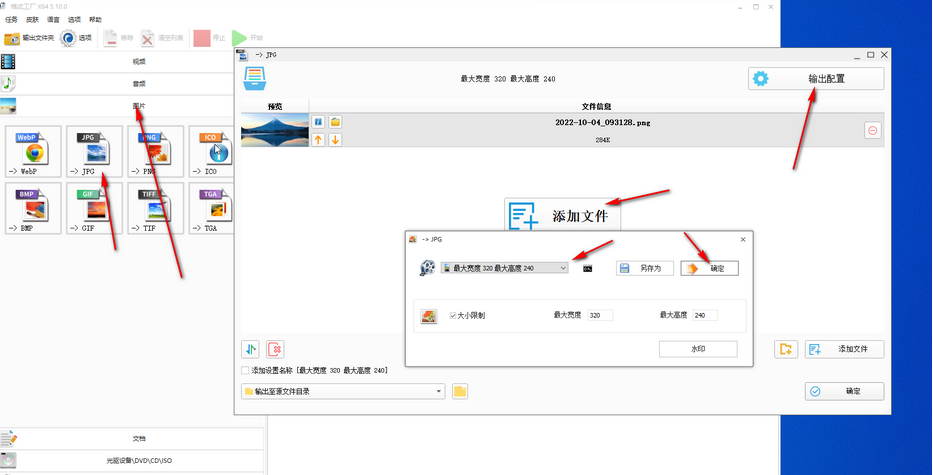Open the 选项 menu in menu bar
The image size is (933, 475).
click(74, 20)
